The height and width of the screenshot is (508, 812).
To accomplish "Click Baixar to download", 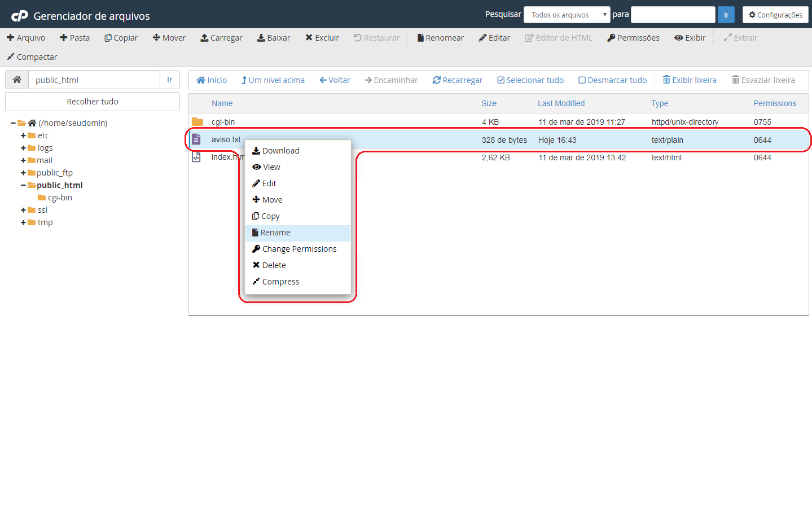I will pyautogui.click(x=274, y=38).
